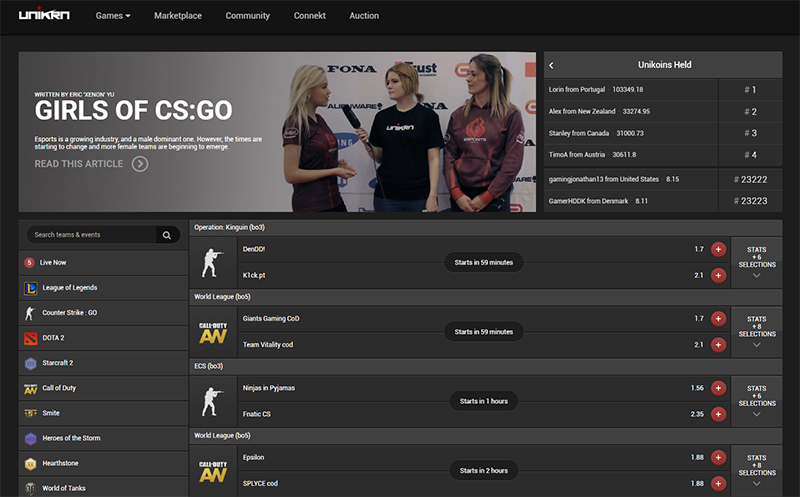Select the Fnatic CS team name
This screenshot has height=497, width=800.
[257, 414]
